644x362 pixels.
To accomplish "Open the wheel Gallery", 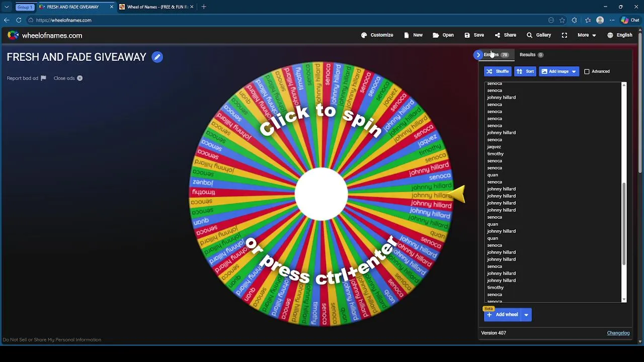I will [538, 35].
